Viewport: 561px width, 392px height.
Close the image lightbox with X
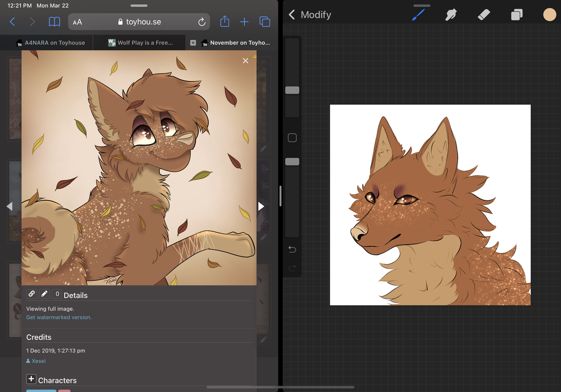245,61
